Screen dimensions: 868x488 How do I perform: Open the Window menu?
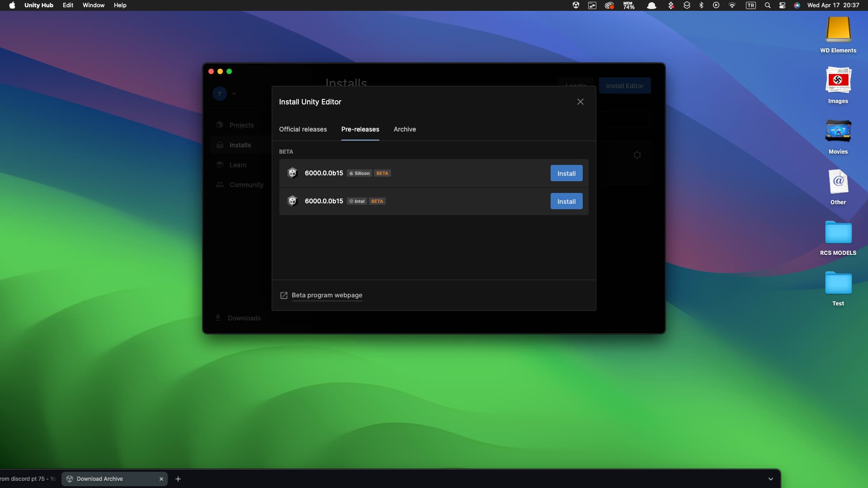click(93, 5)
